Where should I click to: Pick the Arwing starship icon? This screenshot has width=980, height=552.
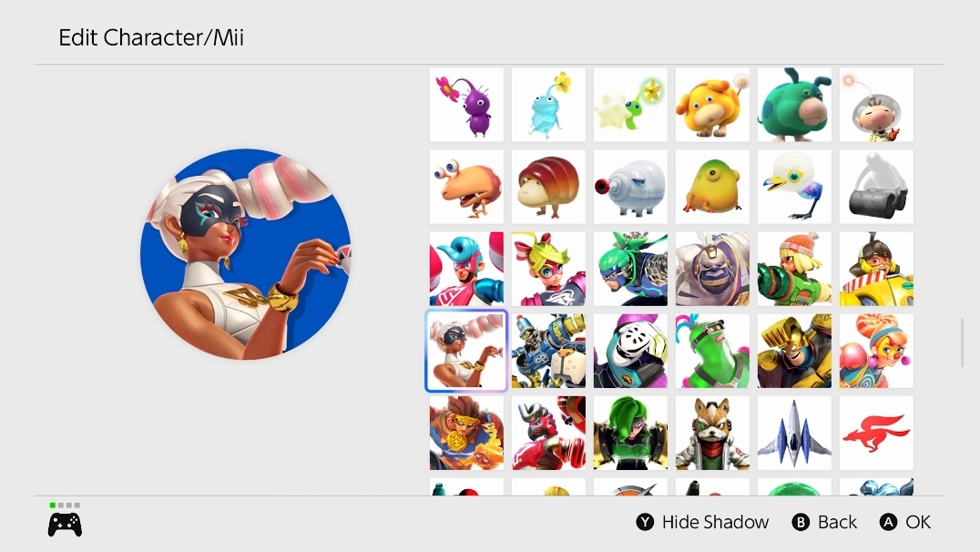coord(794,433)
